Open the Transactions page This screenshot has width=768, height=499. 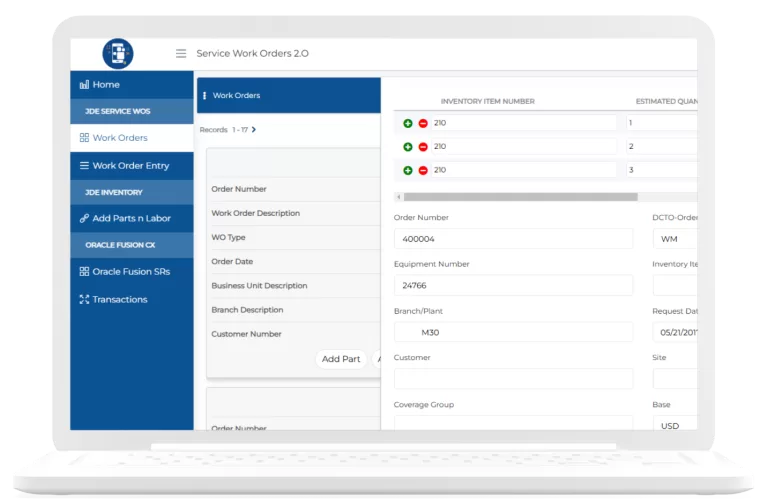132,299
